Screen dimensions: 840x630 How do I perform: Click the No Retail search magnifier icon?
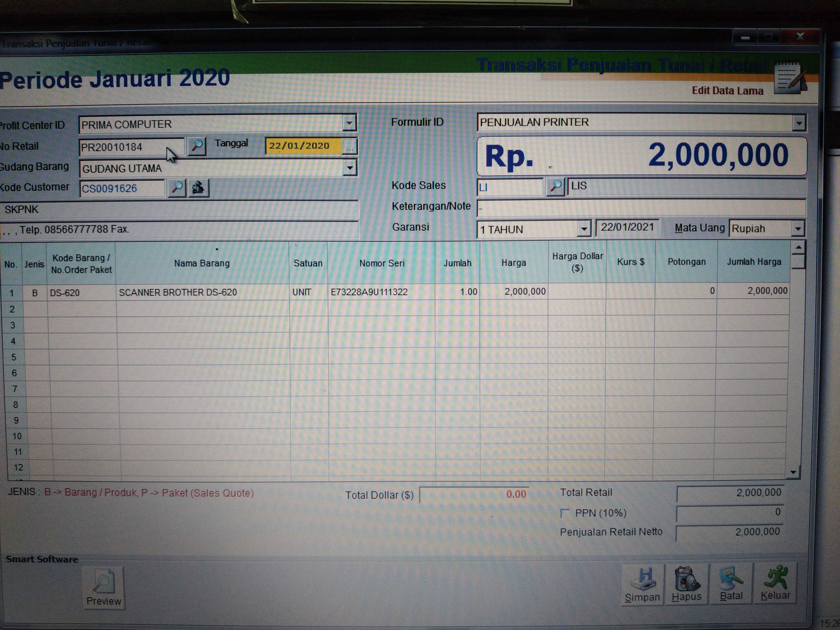point(197,146)
